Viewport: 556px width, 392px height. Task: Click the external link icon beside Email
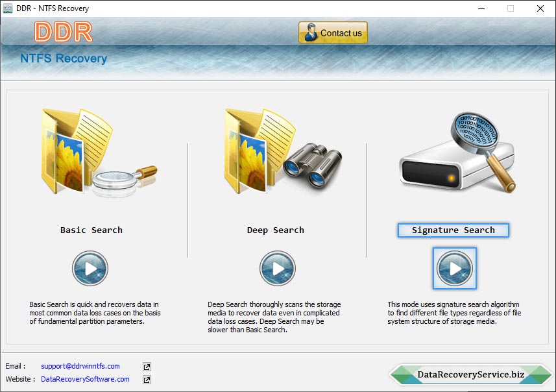point(147,367)
